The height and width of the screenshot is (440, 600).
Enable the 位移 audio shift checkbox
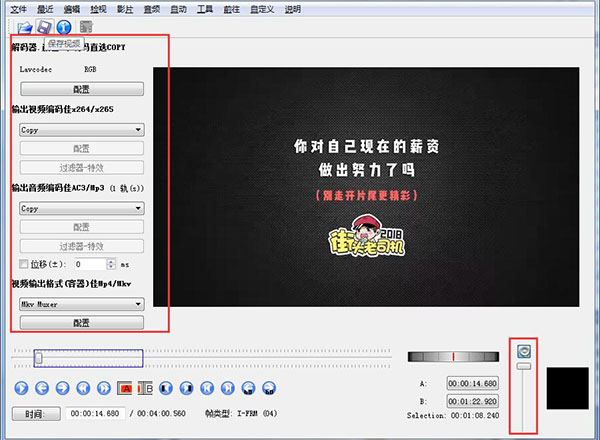point(24,264)
